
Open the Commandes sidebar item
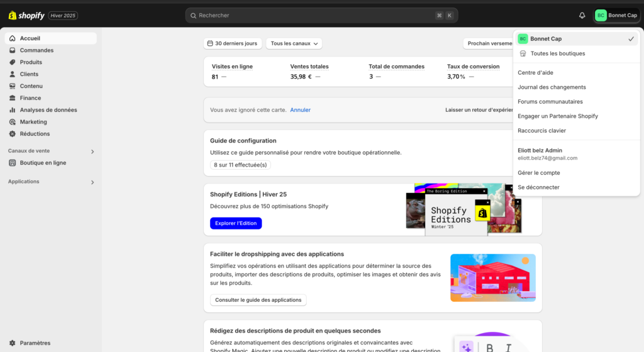[51, 50]
